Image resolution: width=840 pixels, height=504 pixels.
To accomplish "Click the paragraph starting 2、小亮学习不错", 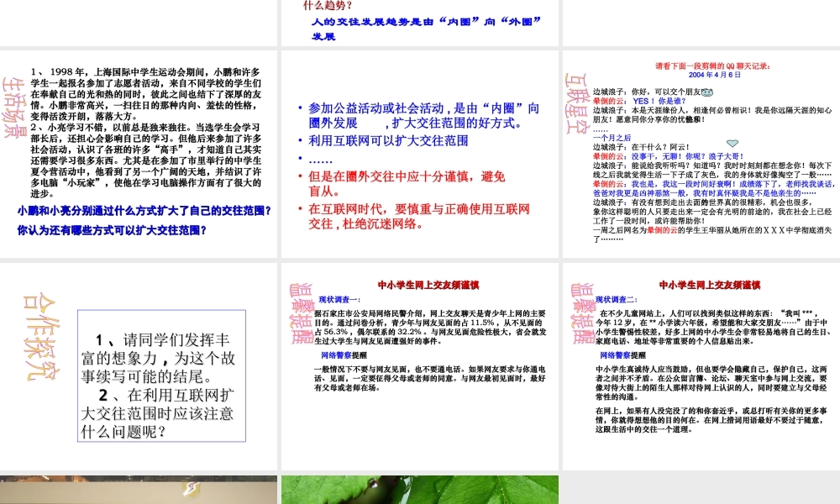I will point(145,160).
